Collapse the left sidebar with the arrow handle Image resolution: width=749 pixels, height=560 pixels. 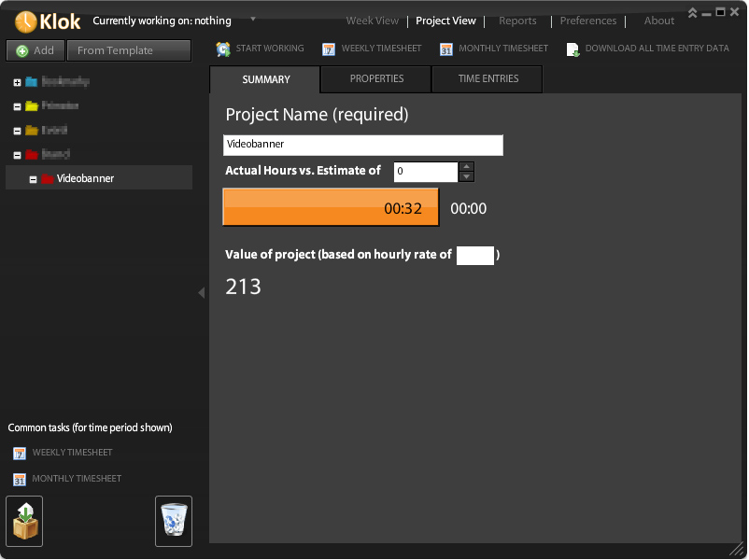tap(202, 293)
